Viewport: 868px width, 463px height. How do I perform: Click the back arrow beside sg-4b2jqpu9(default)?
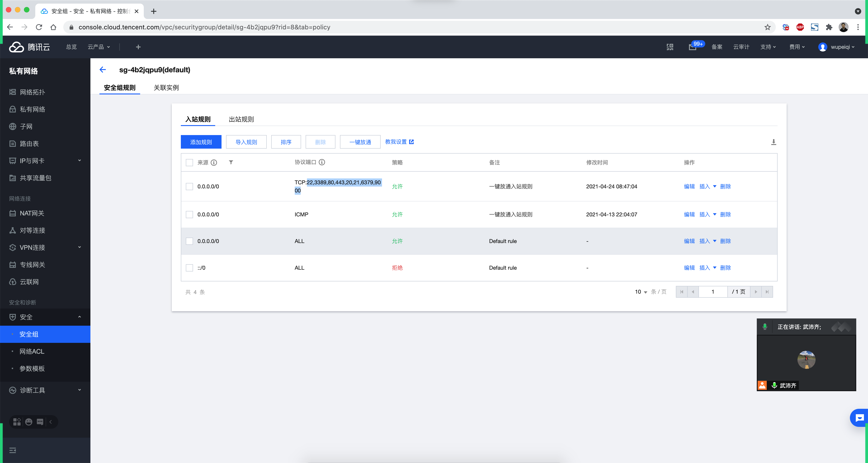(x=103, y=70)
